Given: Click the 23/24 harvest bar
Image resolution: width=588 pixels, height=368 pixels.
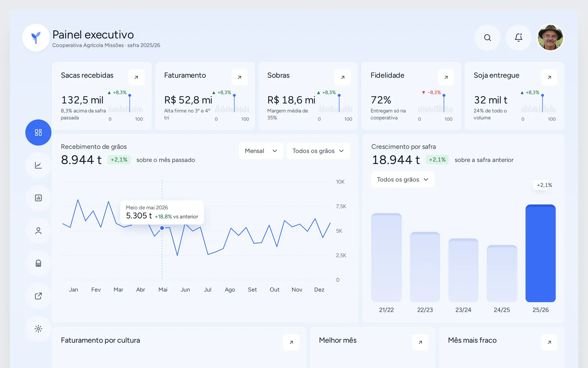Looking at the screenshot, I should pos(463,270).
